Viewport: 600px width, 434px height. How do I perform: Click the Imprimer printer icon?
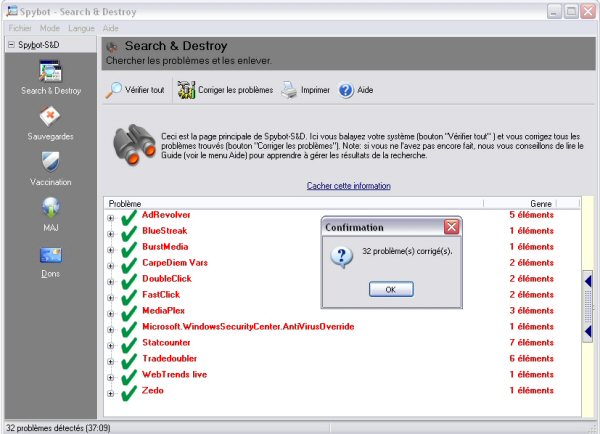[x=289, y=90]
